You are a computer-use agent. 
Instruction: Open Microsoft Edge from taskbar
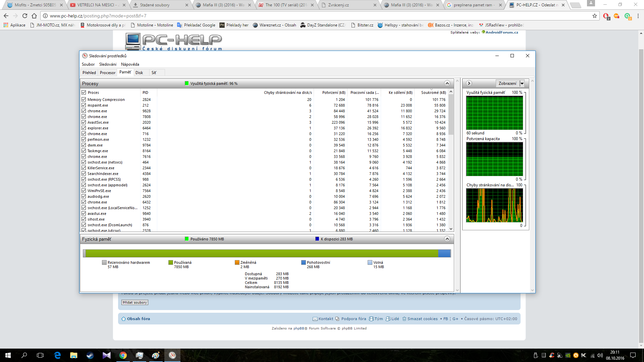[x=57, y=355]
